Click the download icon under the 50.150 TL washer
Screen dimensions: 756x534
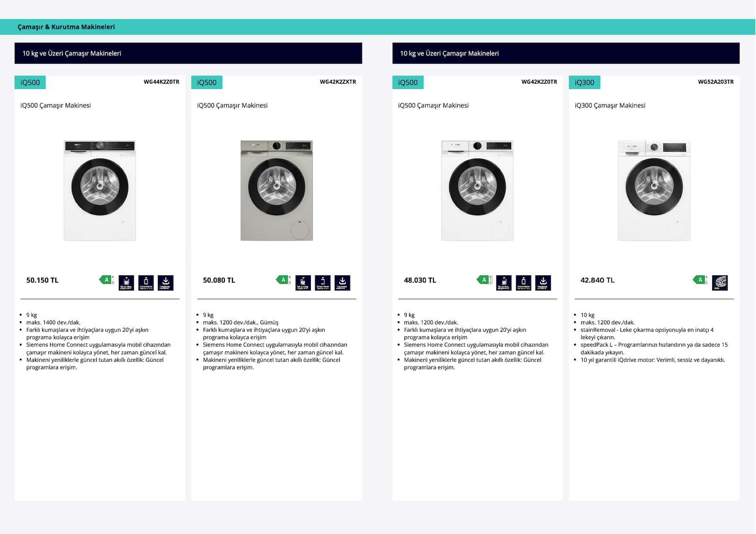165,283
